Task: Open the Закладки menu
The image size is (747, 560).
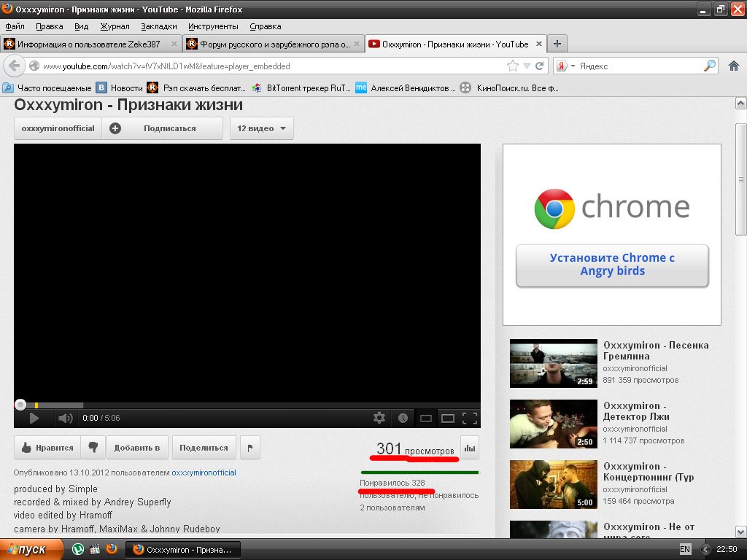Action: pyautogui.click(x=158, y=26)
